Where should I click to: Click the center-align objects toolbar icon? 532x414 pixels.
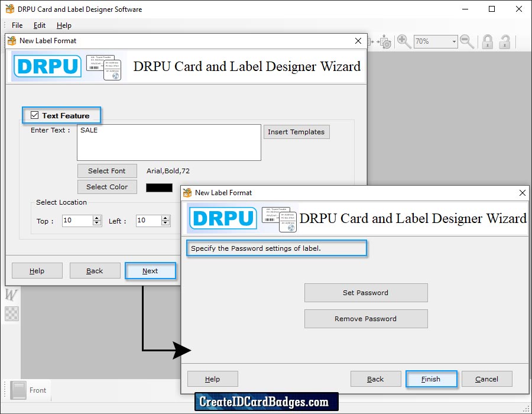click(385, 42)
